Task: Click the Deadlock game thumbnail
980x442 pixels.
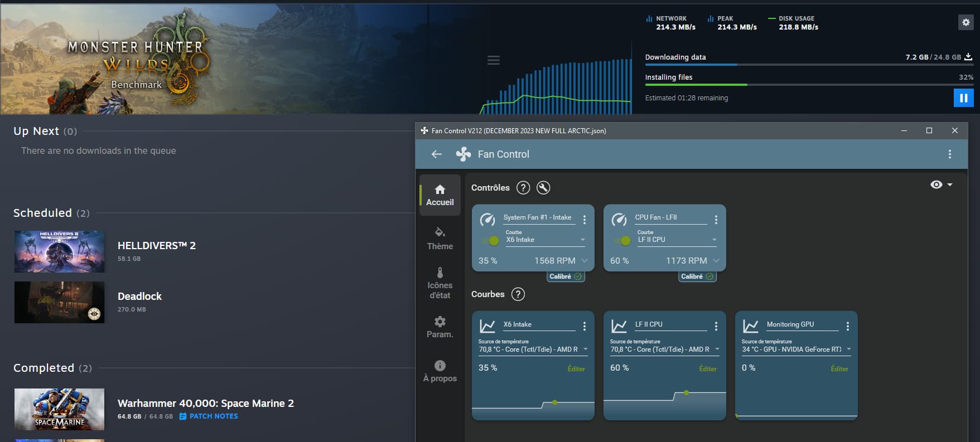Action: pyautogui.click(x=59, y=302)
